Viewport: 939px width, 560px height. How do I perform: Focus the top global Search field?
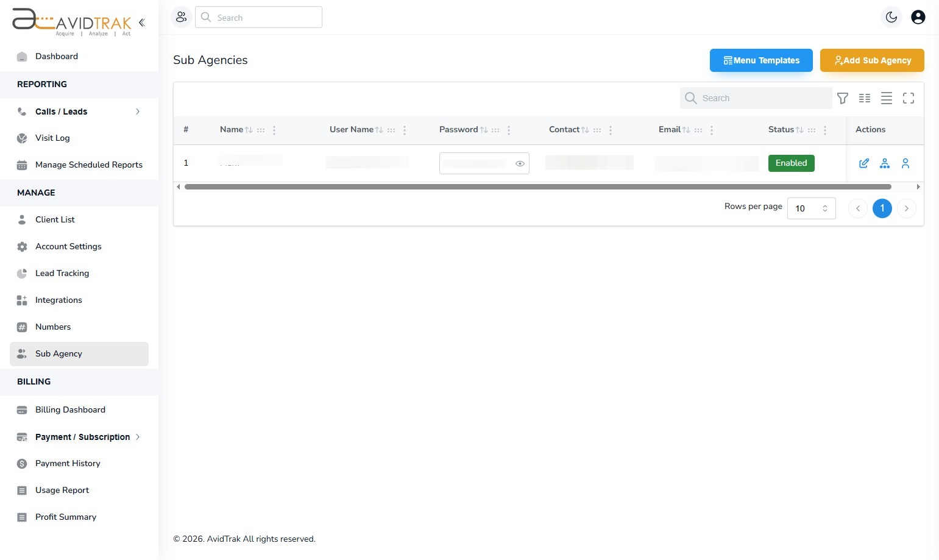(x=258, y=17)
